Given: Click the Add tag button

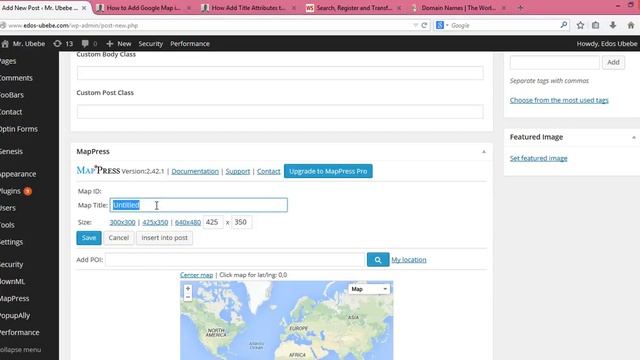Looking at the screenshot, I should point(613,62).
